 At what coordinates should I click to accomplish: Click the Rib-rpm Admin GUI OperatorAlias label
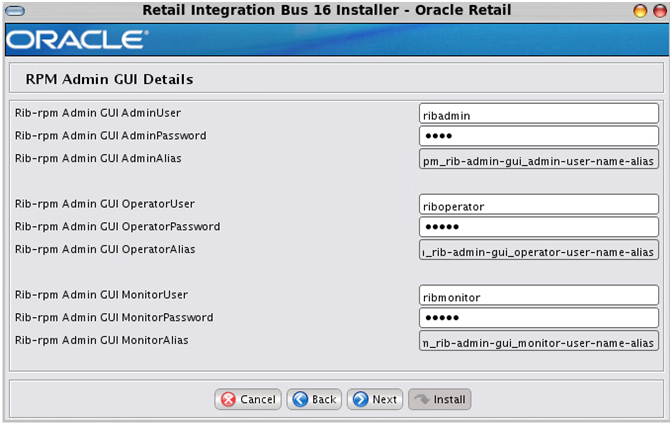(105, 249)
